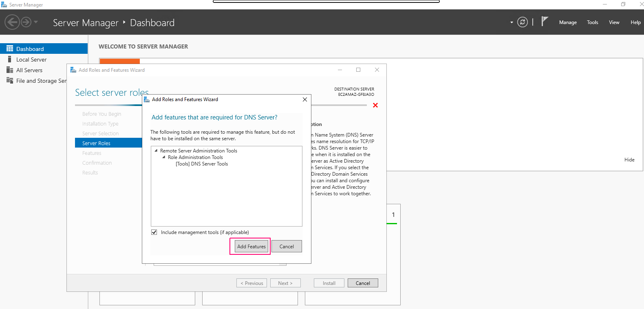Toggle Include management tools checkbox
The width and height of the screenshot is (644, 309).
(154, 232)
